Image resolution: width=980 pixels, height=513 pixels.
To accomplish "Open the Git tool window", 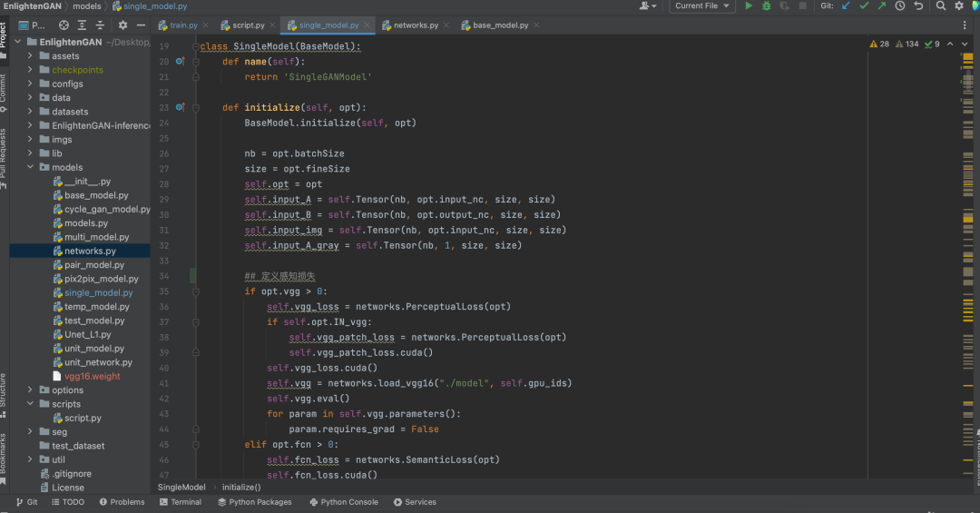I will click(x=26, y=502).
